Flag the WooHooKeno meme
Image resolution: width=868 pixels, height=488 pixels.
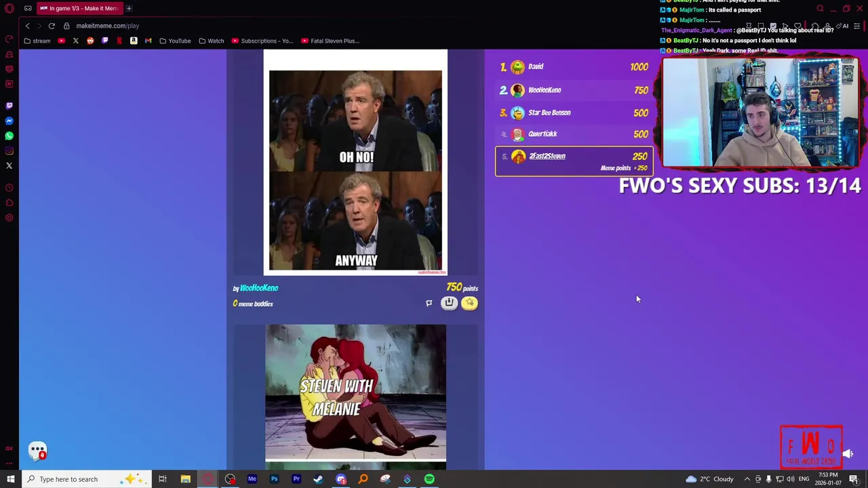(x=429, y=303)
